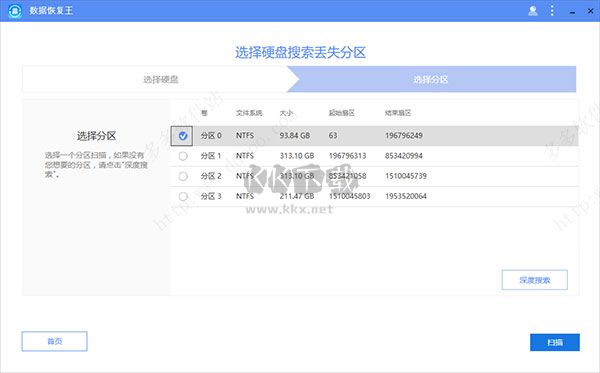Image resolution: width=600 pixels, height=373 pixels.
Task: Click the 大小 column header
Action: pos(286,113)
